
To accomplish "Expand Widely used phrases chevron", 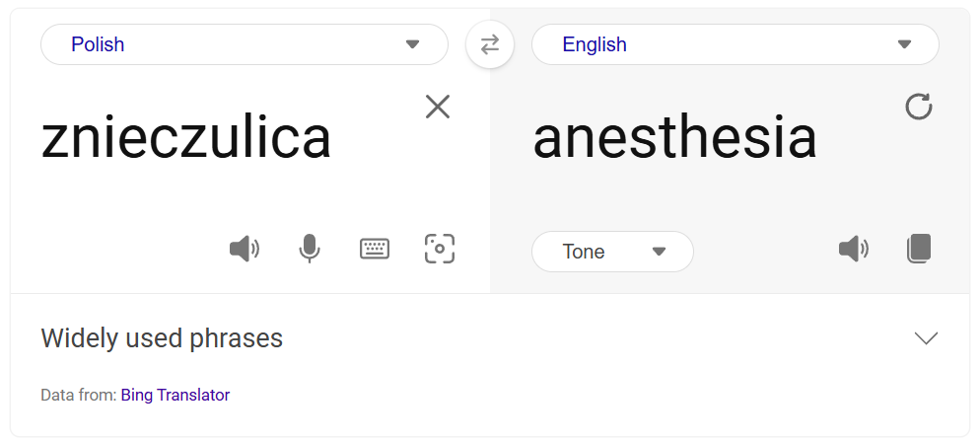I will (926, 338).
